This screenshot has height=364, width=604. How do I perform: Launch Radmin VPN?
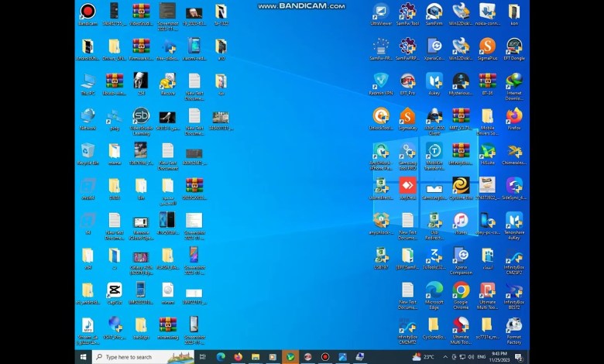[381, 84]
